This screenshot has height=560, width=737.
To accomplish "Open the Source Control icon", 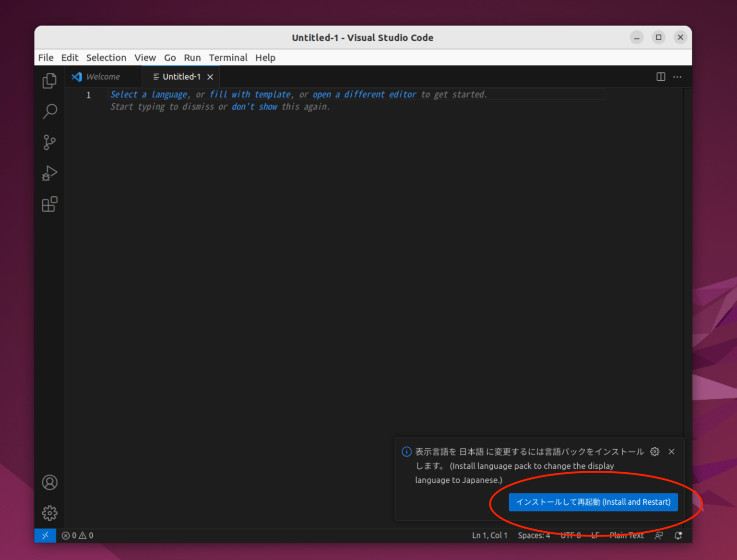I will pyautogui.click(x=49, y=143).
